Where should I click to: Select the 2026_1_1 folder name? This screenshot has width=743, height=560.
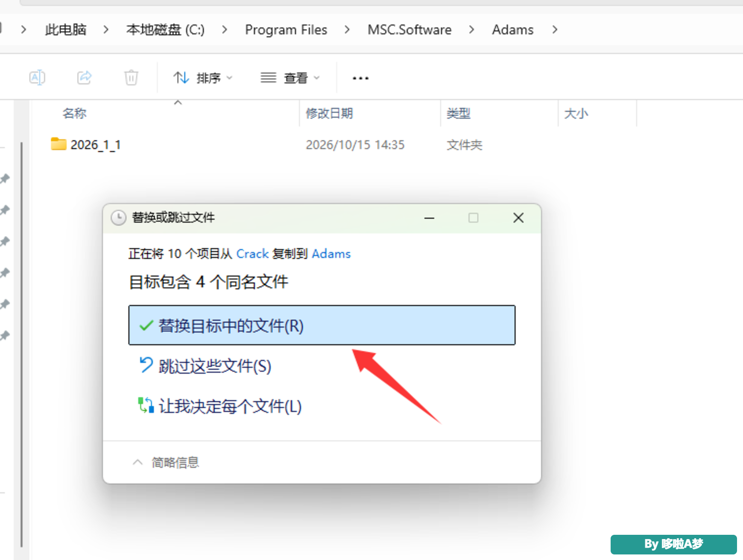[x=96, y=145]
